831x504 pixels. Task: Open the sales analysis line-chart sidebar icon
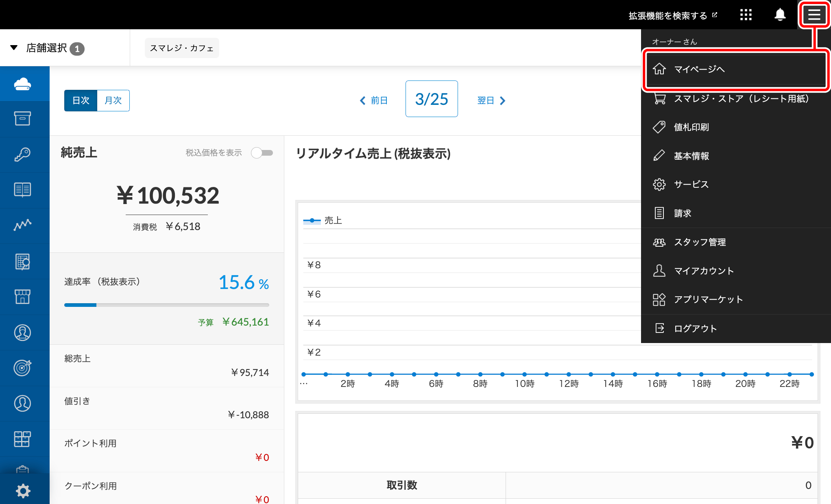click(x=23, y=225)
